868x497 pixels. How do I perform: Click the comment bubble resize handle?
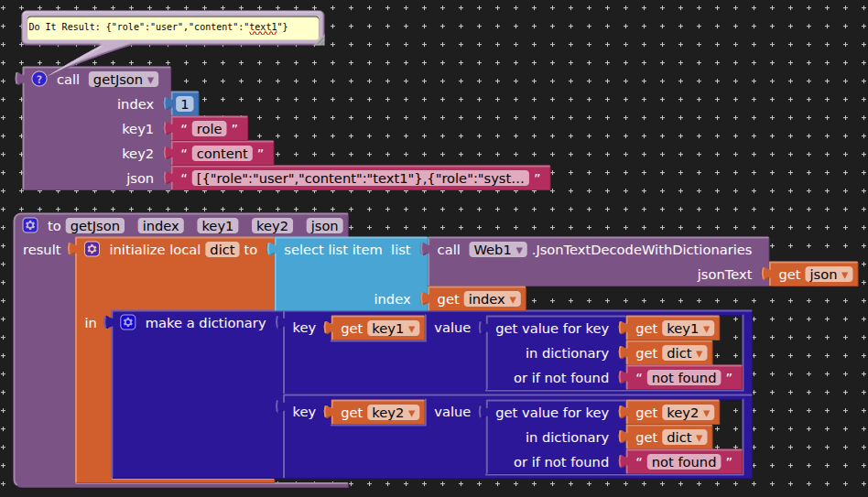coord(317,40)
